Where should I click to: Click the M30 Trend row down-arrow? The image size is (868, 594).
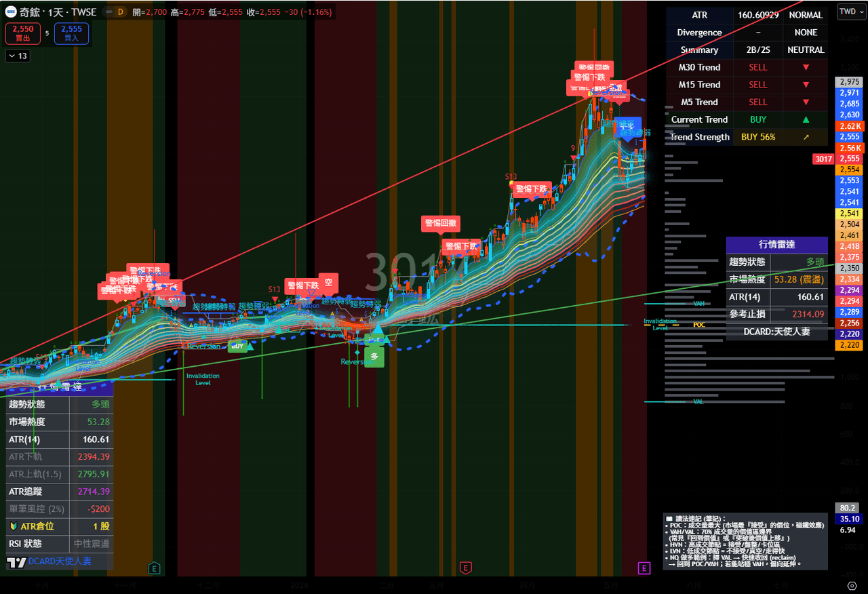pos(806,67)
